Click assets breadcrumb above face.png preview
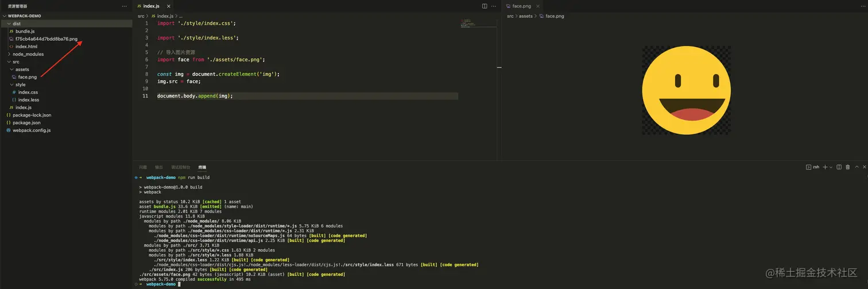The image size is (868, 289). click(526, 16)
